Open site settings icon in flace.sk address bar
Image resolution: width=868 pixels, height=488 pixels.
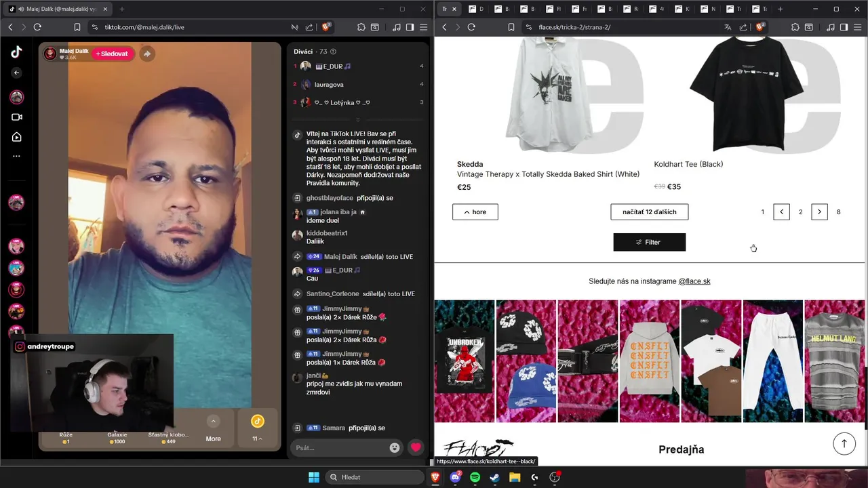528,27
